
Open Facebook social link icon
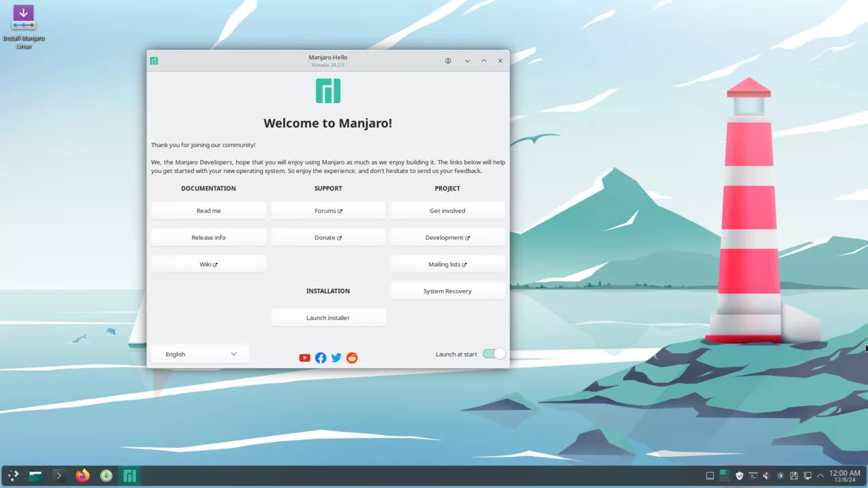point(321,358)
